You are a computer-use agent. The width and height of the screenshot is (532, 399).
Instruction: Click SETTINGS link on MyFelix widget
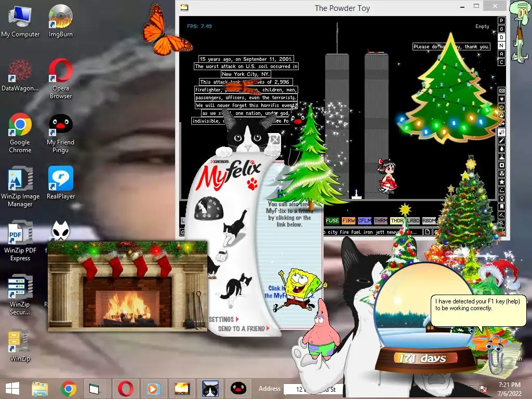(x=223, y=320)
